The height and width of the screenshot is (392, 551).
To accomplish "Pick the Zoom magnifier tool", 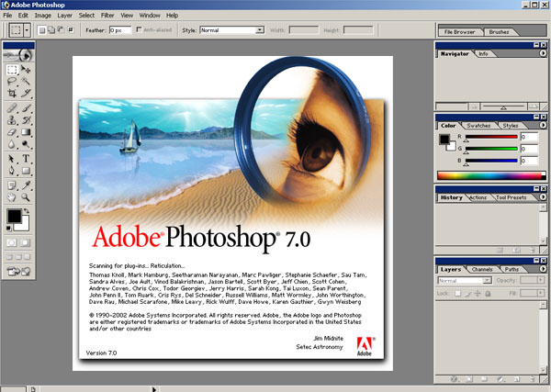I will coord(26,197).
